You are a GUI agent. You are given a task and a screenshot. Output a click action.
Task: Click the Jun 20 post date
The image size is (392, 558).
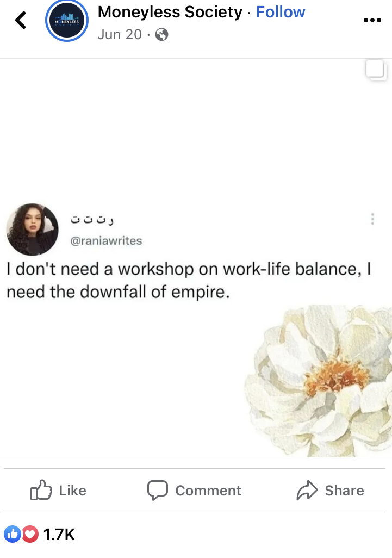[x=120, y=34]
